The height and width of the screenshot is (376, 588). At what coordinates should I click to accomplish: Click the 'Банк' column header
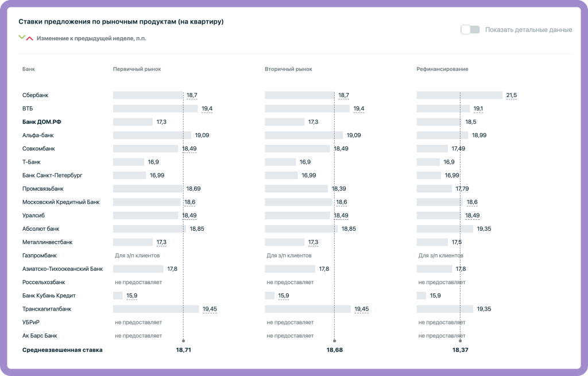point(29,69)
